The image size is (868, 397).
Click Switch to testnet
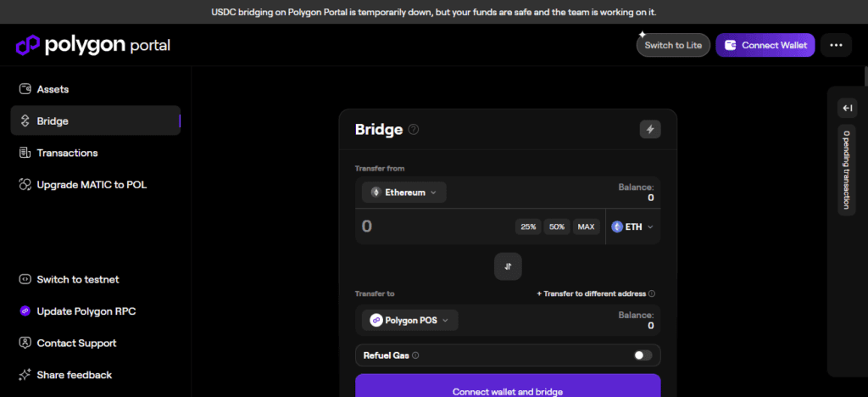point(95,280)
